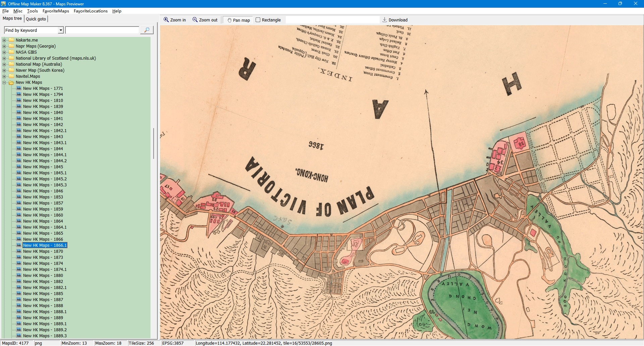Open the Tools menu
Image resolution: width=644 pixels, height=346 pixels.
point(32,11)
